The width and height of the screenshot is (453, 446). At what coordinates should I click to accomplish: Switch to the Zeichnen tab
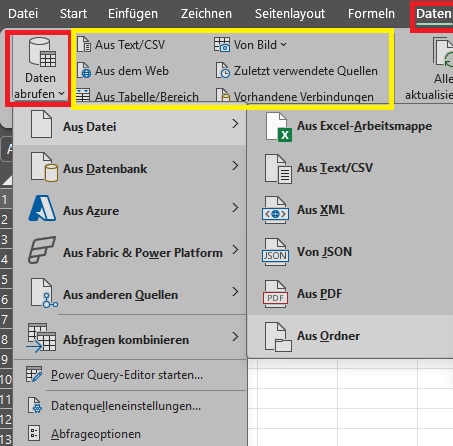[206, 14]
